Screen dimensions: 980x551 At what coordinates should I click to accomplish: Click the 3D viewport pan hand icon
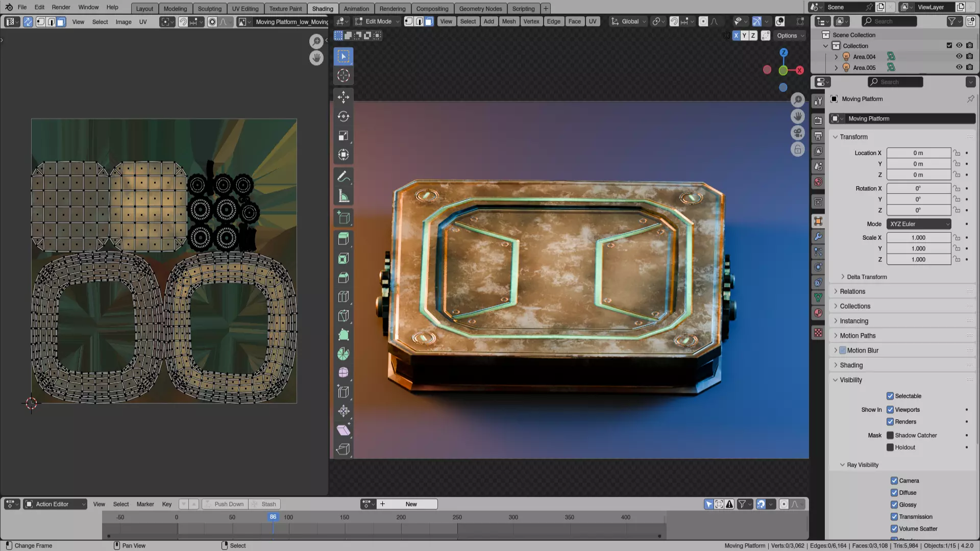pos(798,116)
